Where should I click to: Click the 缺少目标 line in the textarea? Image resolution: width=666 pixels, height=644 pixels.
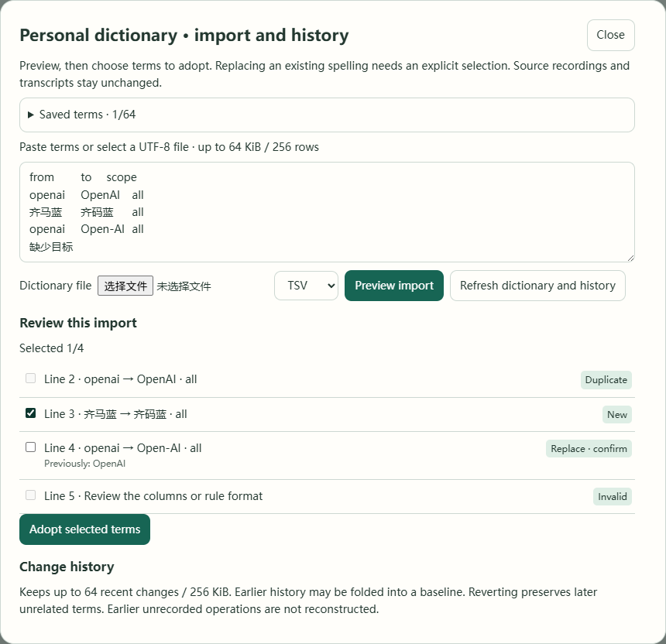51,247
